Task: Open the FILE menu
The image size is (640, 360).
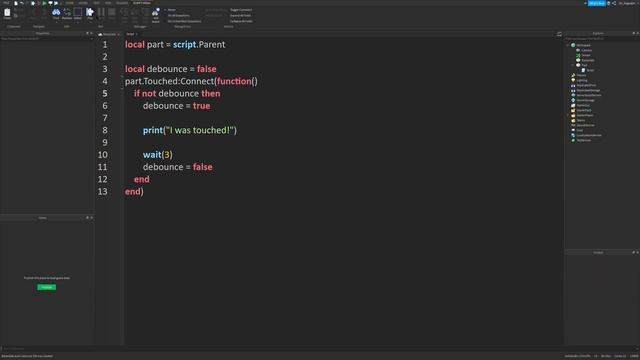Action: click(x=6, y=3)
